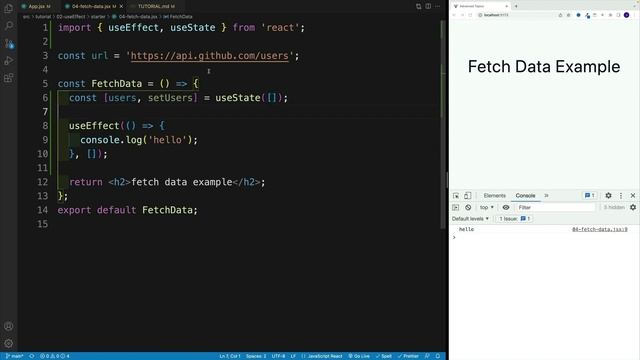Click the Synchronize Changes icon in the status bar

tap(32, 356)
